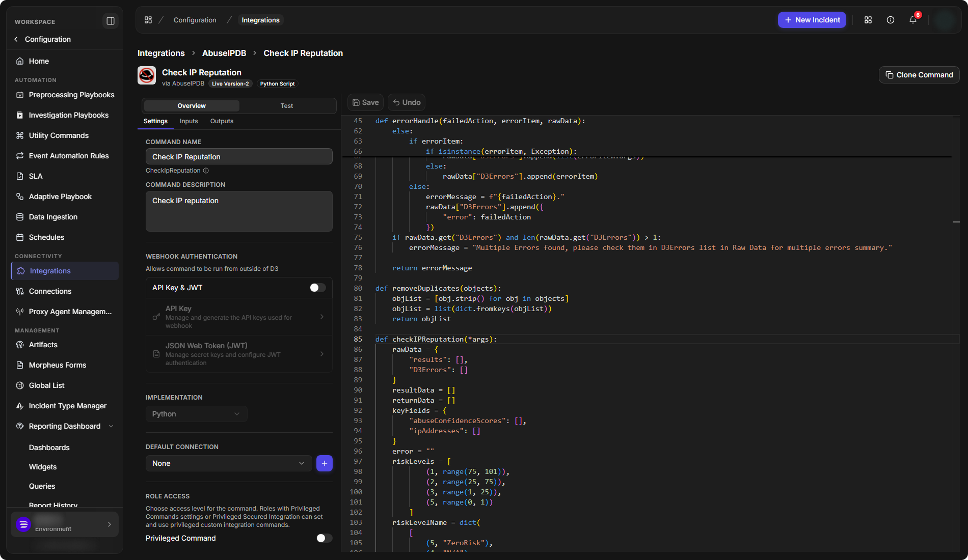Open Integrations item in sidebar

(x=65, y=271)
